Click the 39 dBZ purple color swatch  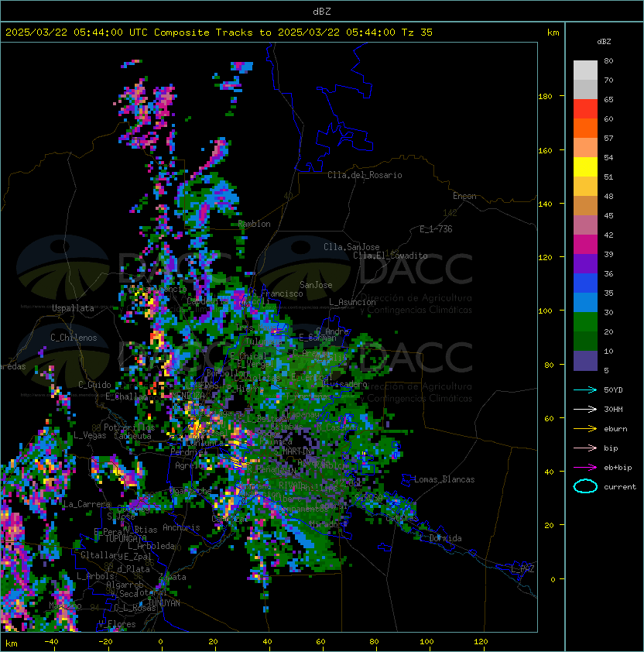point(585,263)
